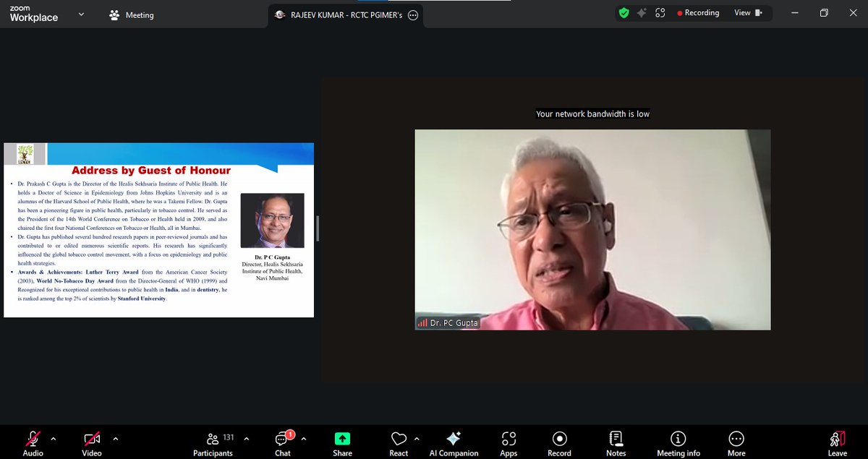This screenshot has height=459, width=868.
Task: Open the React emoji menu
Action: pos(399,442)
